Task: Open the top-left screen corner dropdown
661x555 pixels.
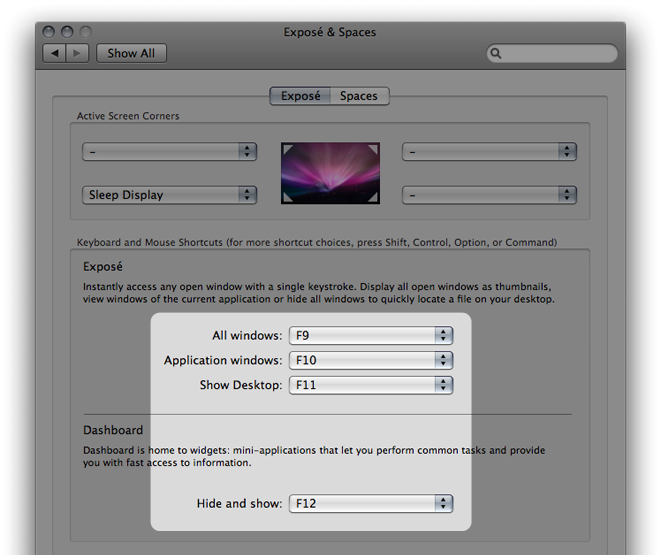Action: tap(169, 152)
